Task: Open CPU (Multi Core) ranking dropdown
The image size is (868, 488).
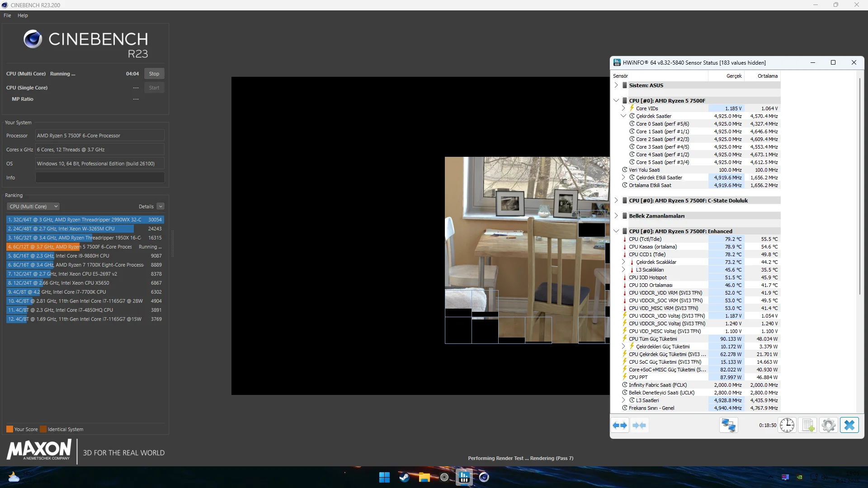Action: coord(33,206)
